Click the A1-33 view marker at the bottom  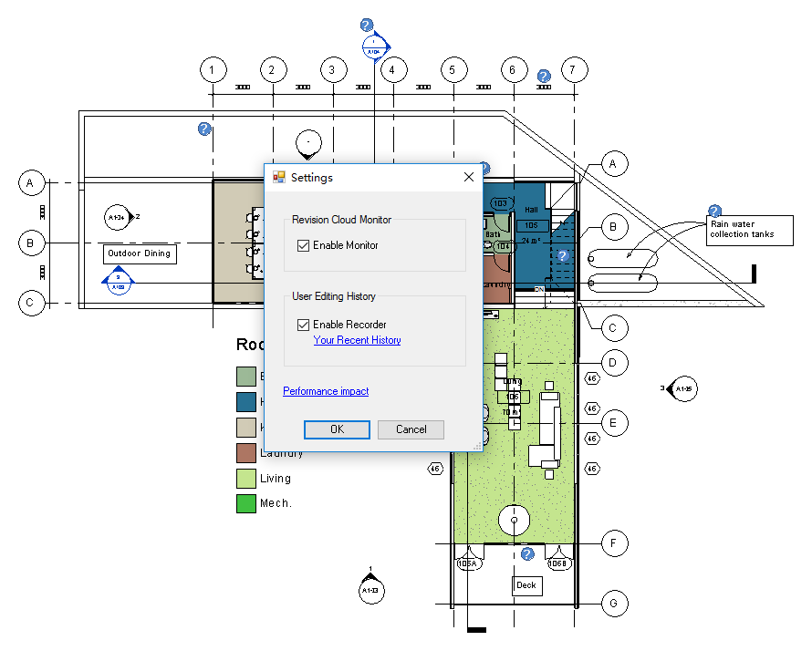point(371,590)
